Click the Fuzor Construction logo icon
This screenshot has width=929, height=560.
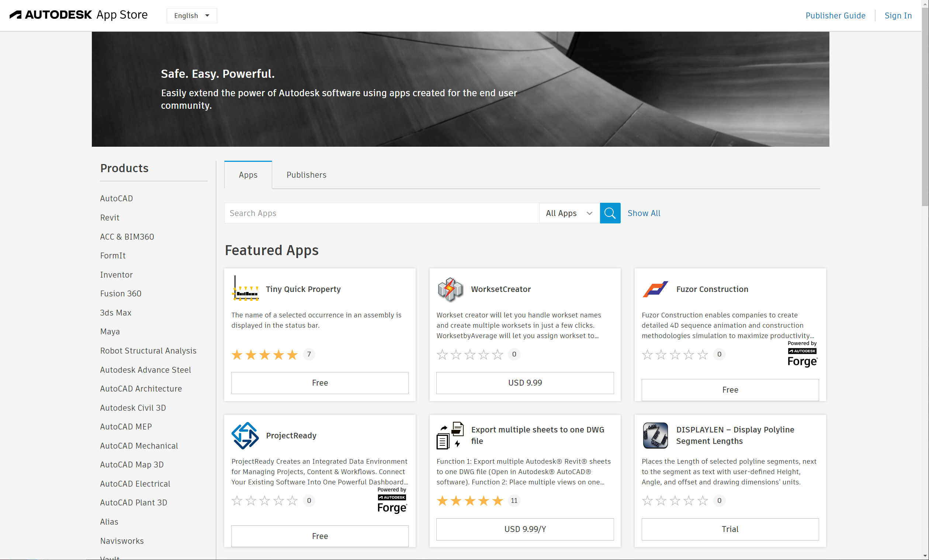[655, 289]
